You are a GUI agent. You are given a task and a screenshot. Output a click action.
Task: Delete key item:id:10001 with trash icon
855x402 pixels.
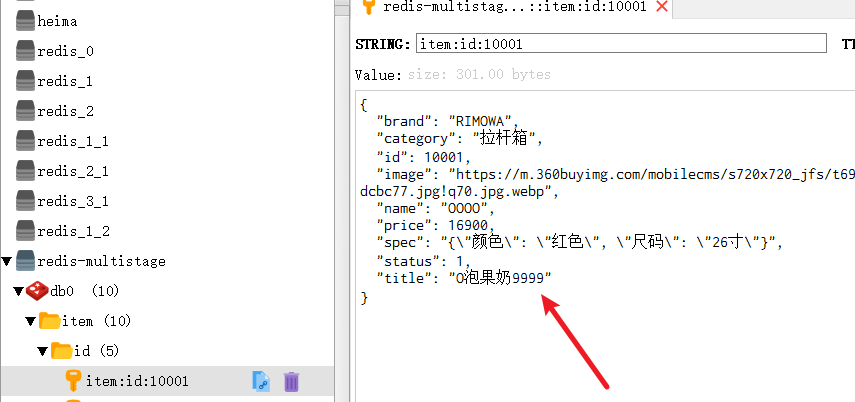point(291,381)
